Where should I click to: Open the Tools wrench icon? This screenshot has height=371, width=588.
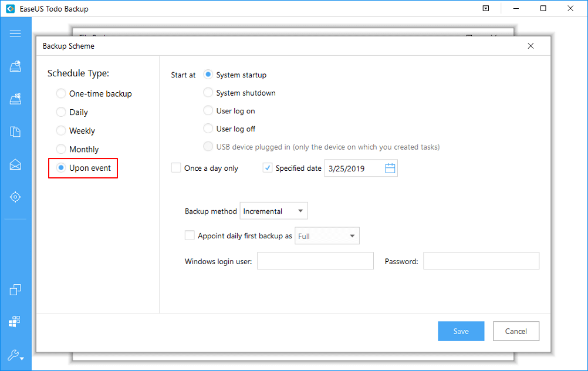[15, 355]
